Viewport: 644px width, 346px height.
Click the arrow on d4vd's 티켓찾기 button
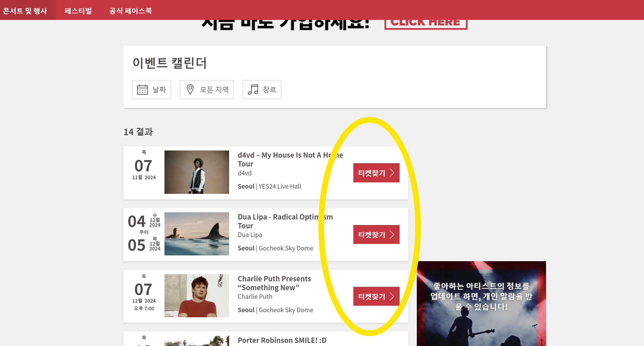click(392, 173)
